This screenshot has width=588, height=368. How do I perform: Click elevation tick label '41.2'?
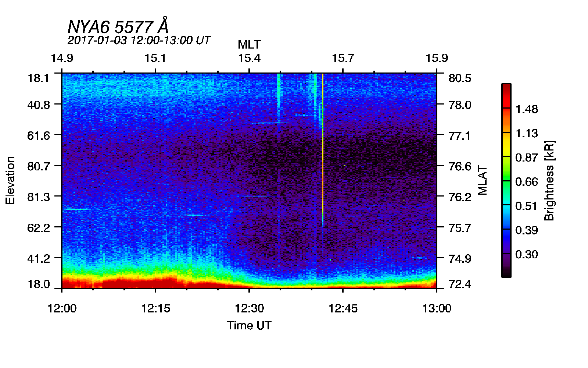point(38,259)
